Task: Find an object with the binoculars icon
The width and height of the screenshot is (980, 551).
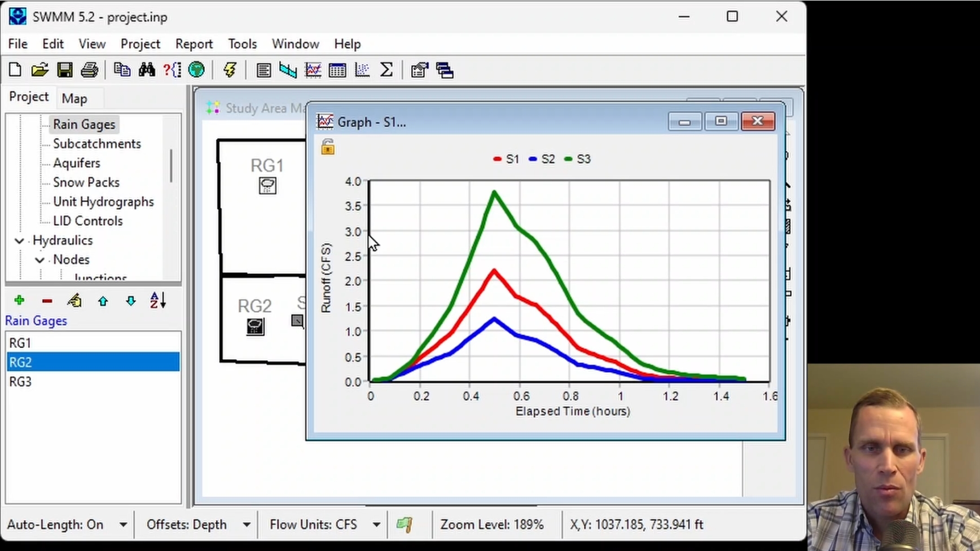Action: click(x=147, y=70)
